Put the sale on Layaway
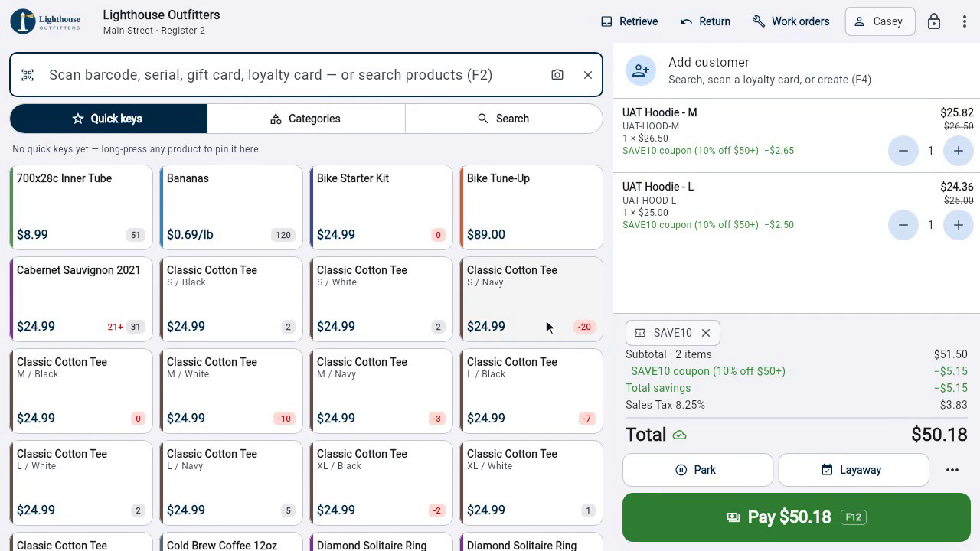The width and height of the screenshot is (980, 551). [854, 470]
